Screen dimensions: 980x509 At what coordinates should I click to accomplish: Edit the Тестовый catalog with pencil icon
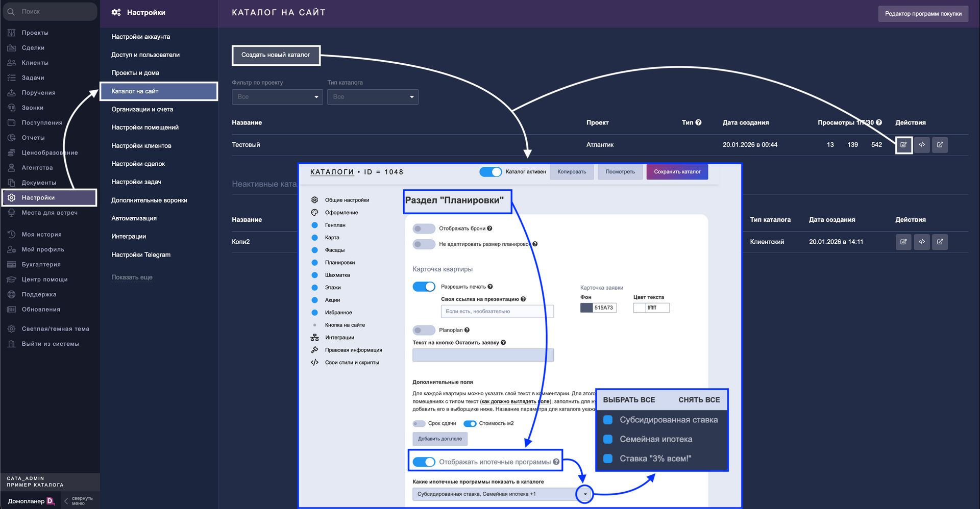click(903, 145)
